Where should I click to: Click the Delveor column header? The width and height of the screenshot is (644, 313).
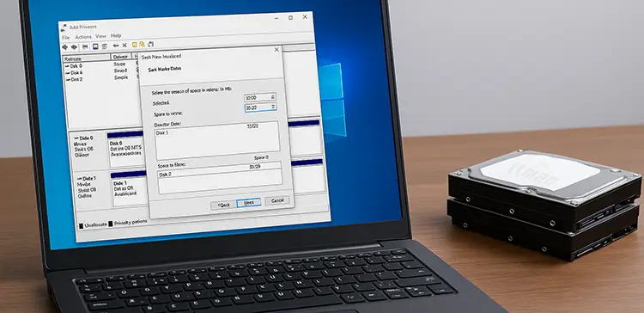120,57
